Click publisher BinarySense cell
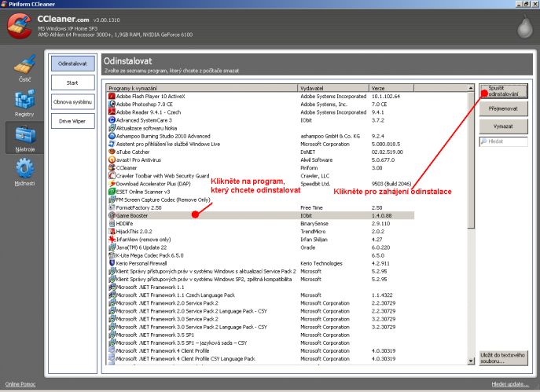Screen dimensions: 540x392 pos(314,223)
